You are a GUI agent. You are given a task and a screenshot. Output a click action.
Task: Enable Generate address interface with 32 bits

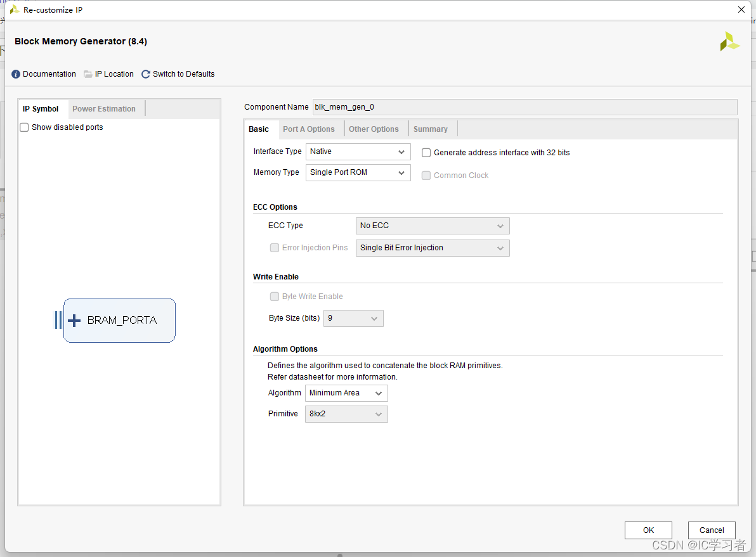click(x=426, y=153)
